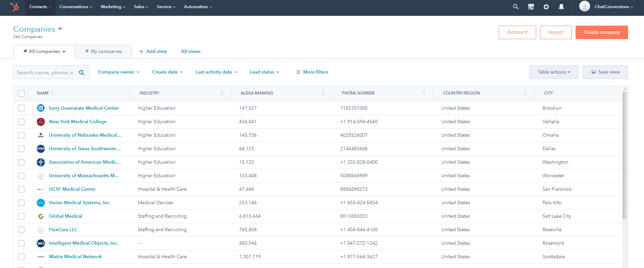Open the Contacts menu
The width and height of the screenshot is (644, 268).
(x=40, y=7)
